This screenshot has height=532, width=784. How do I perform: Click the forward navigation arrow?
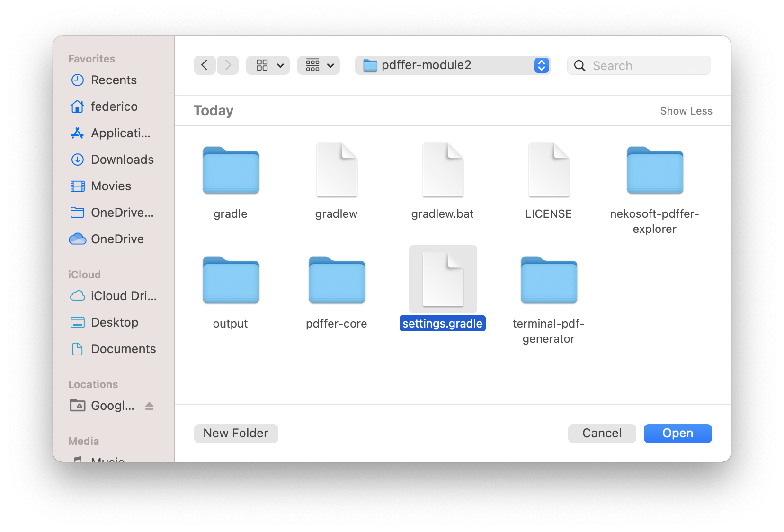click(x=228, y=65)
